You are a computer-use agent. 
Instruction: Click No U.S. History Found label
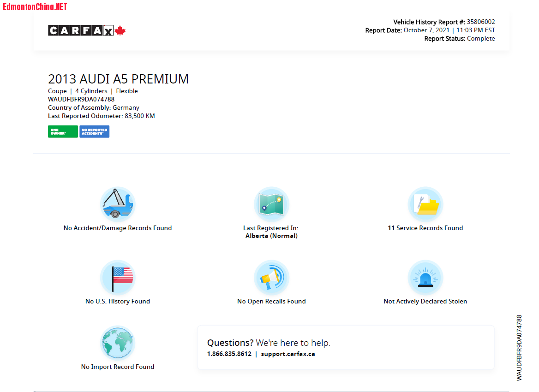click(x=118, y=301)
